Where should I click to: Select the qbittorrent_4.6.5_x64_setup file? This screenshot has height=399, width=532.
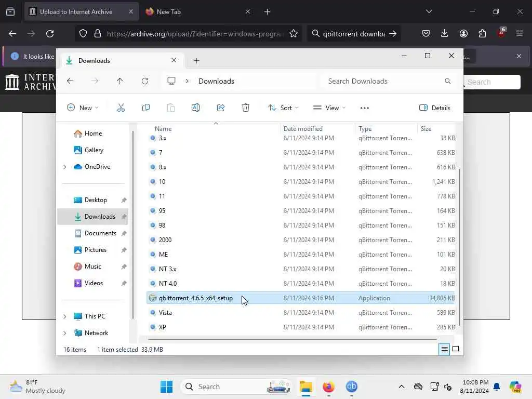click(x=301, y=298)
